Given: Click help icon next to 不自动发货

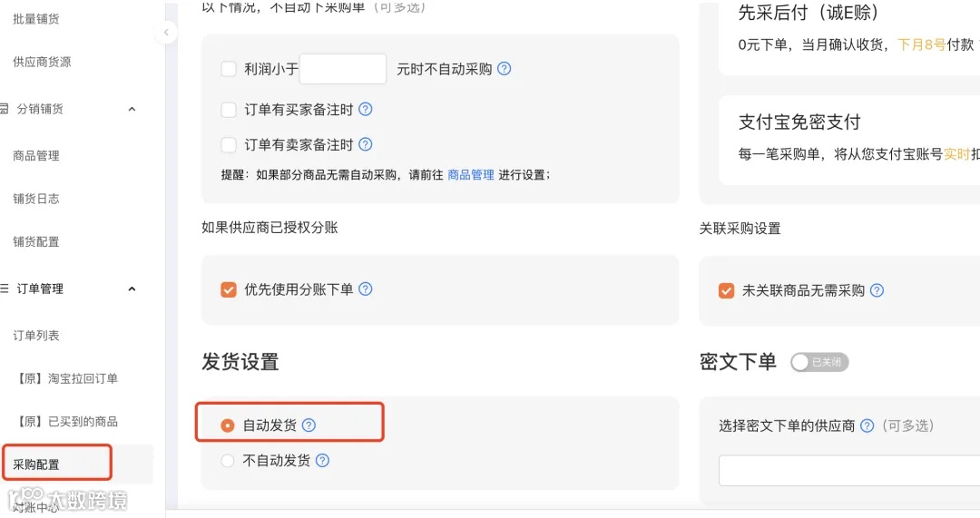Looking at the screenshot, I should (322, 461).
